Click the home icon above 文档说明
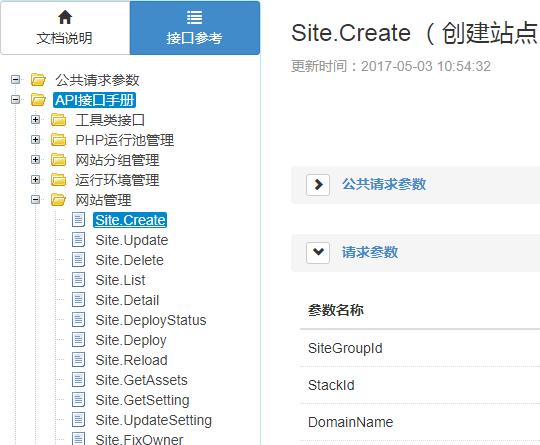The width and height of the screenshot is (540, 445). point(65,17)
